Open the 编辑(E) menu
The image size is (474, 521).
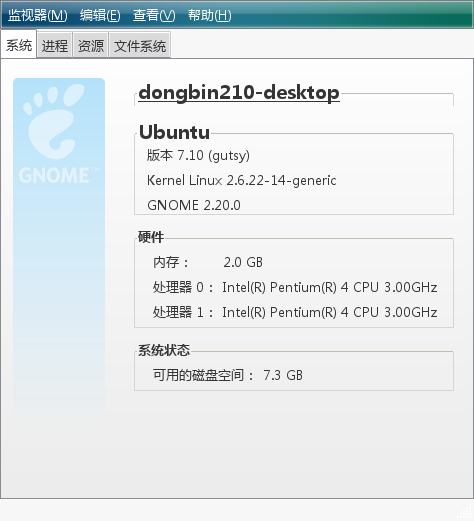[100, 15]
